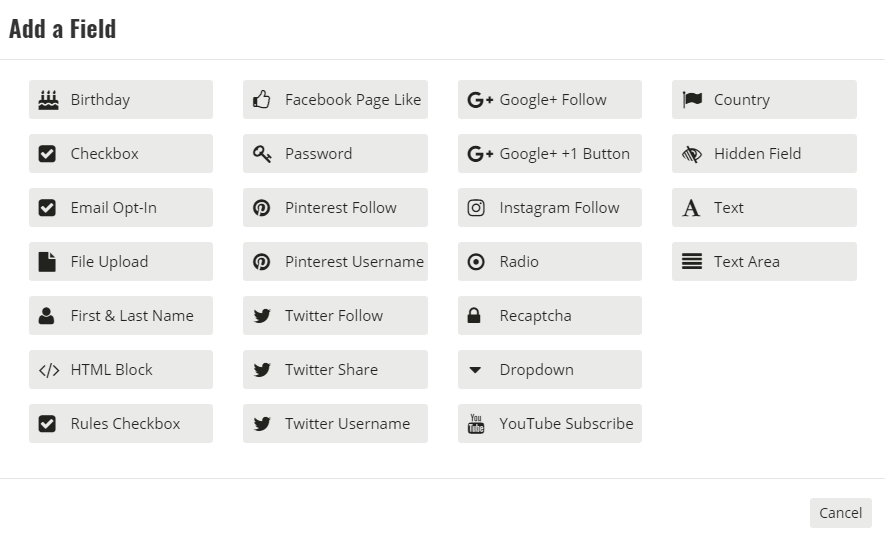Add a Radio field
Screen dimensions: 885x539
(x=550, y=261)
